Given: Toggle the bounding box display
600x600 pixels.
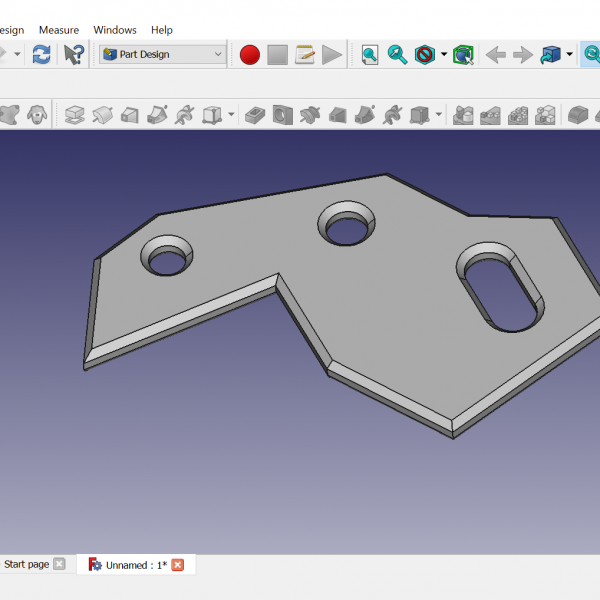Looking at the screenshot, I should [462, 55].
